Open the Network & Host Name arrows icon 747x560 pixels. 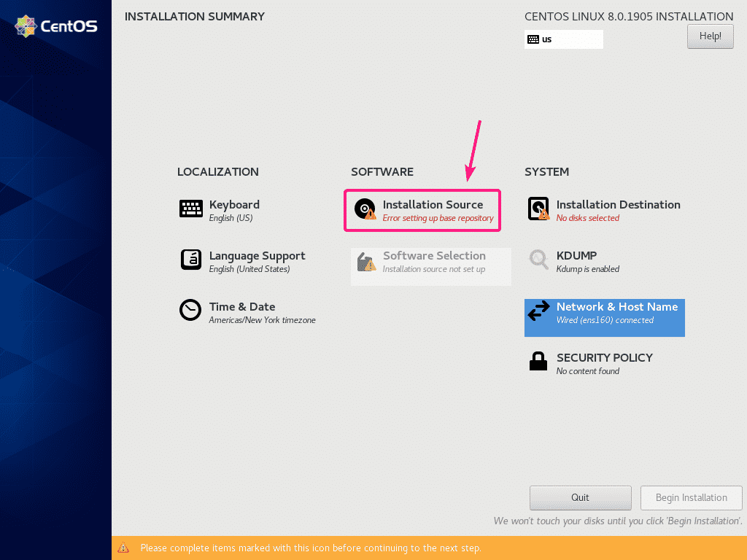click(538, 311)
